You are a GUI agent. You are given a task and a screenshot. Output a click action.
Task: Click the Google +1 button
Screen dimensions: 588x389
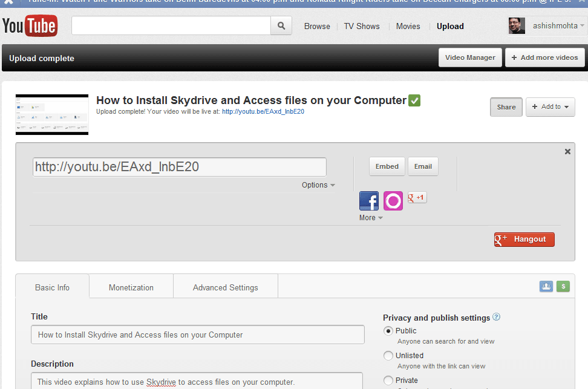[x=417, y=197]
